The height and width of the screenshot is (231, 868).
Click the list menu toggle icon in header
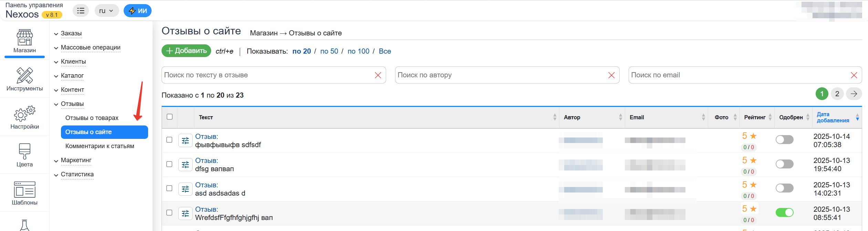click(81, 11)
